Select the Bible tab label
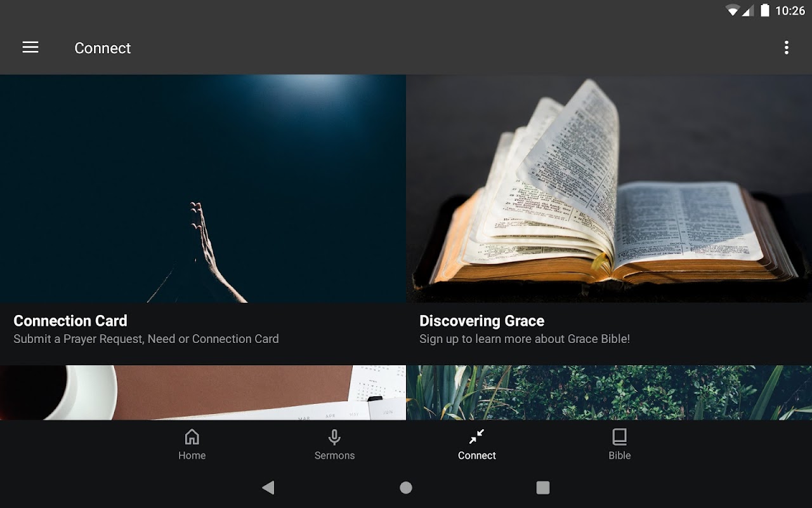Viewport: 812px width, 508px height. [x=619, y=455]
